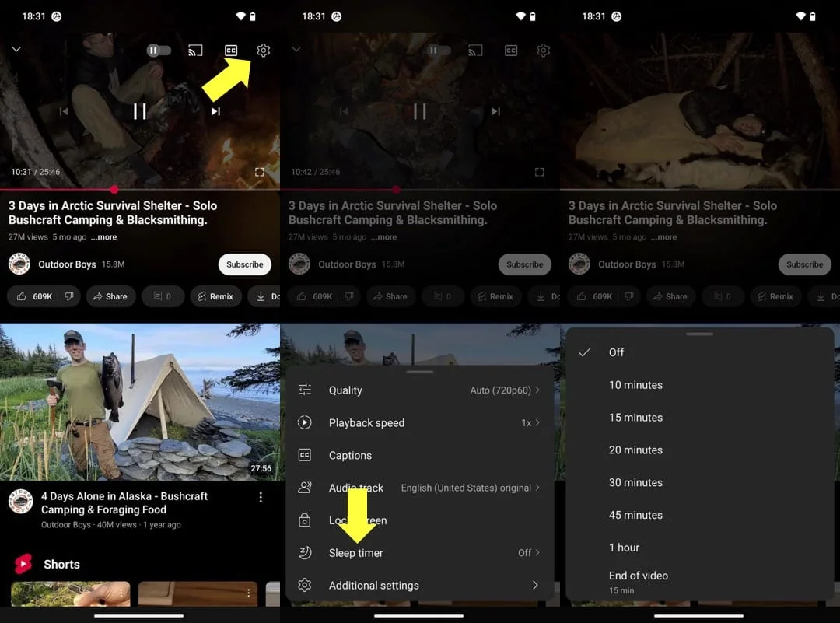Screen dimensions: 840x623
Task: Go to previous video in left screen
Action: pyautogui.click(x=64, y=111)
